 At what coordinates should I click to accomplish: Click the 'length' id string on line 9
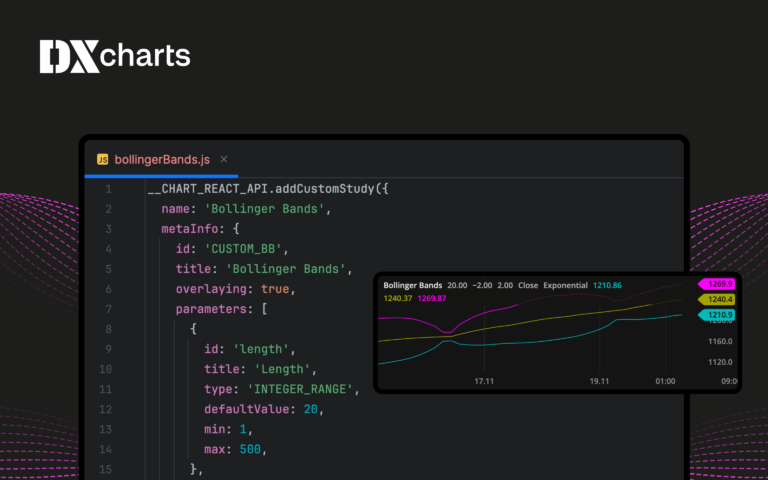(x=261, y=349)
